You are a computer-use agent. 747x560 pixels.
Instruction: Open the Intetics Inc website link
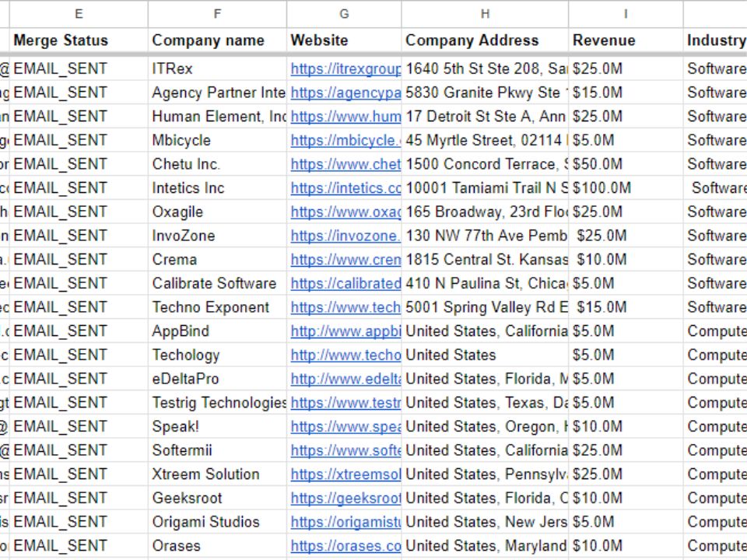(x=345, y=188)
